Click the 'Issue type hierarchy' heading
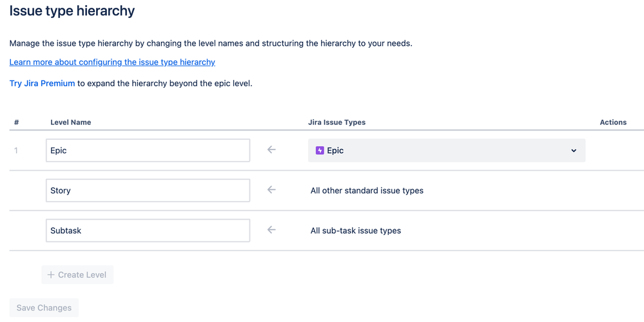This screenshot has height=322, width=644. pos(72,11)
